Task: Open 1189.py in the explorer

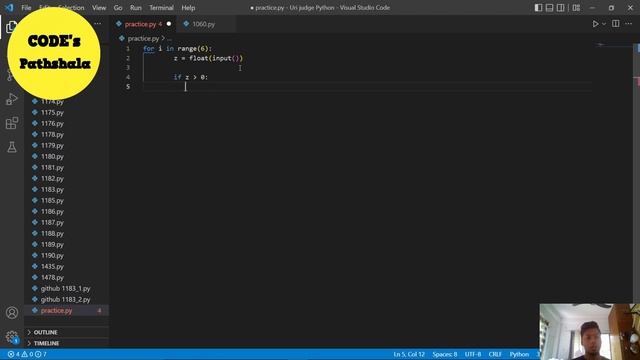Action: (x=52, y=244)
